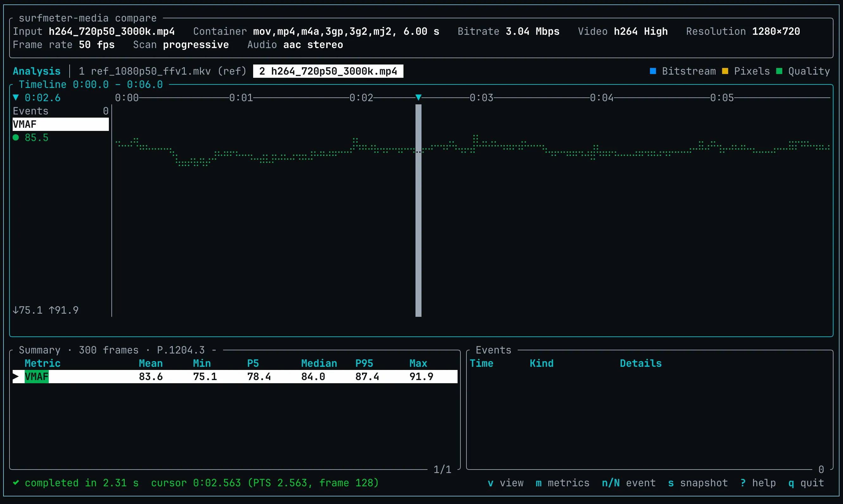Click the 0:00 timeline tick label
This screenshot has height=504, width=843.
[x=127, y=98]
